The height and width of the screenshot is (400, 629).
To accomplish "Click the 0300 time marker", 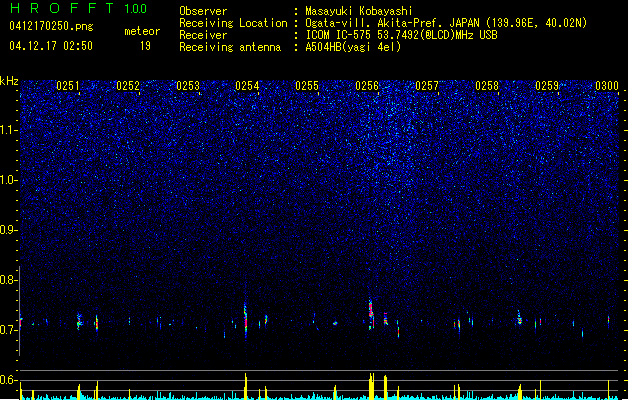I will click(607, 86).
